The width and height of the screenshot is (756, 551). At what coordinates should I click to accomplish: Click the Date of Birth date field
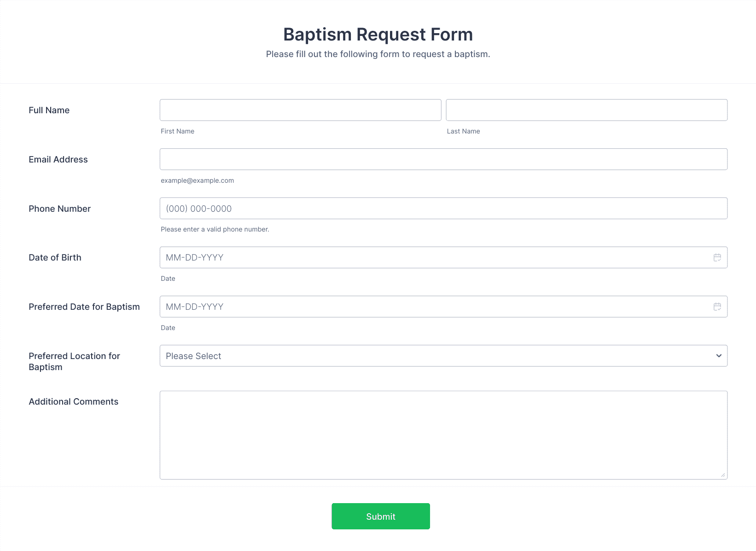(443, 257)
